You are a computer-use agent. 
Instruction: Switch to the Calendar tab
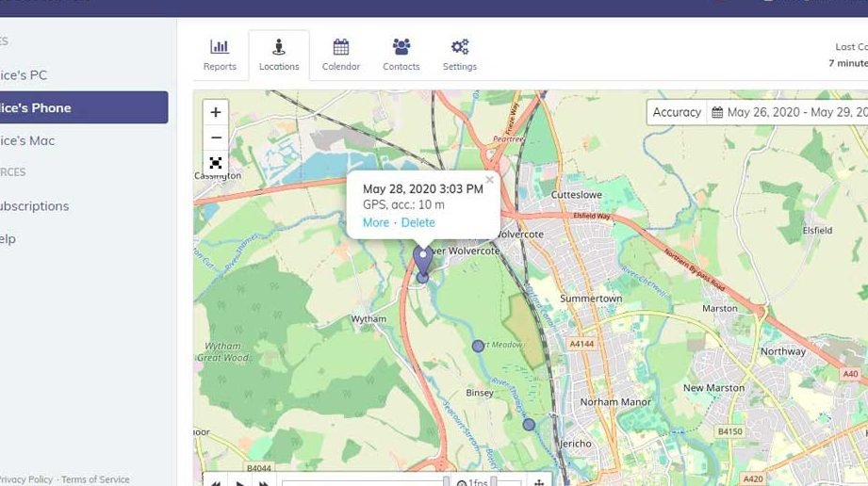point(341,56)
